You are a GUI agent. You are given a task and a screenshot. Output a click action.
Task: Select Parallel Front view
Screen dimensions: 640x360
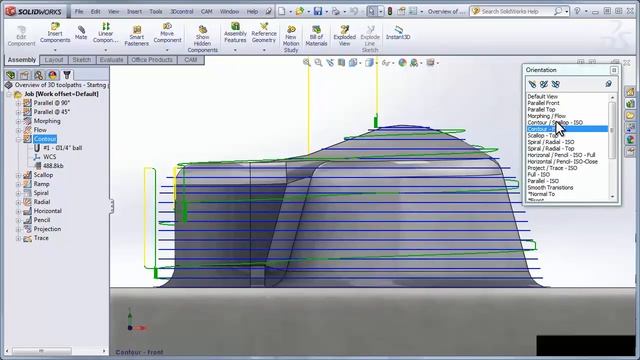[543, 103]
